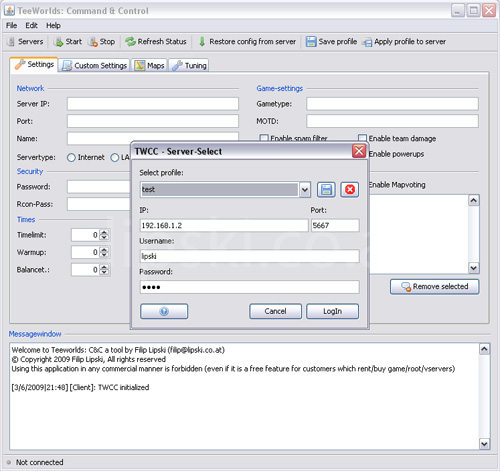Click the Username field with lipski

coord(250,256)
